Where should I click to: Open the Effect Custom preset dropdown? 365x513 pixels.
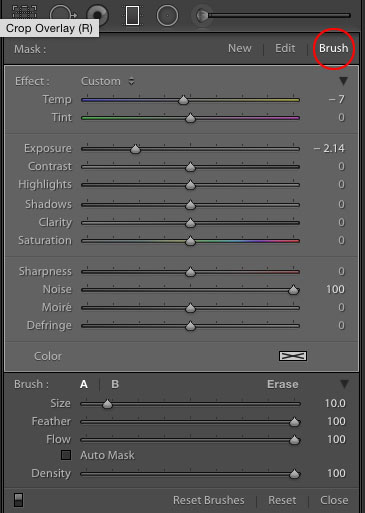tap(108, 81)
